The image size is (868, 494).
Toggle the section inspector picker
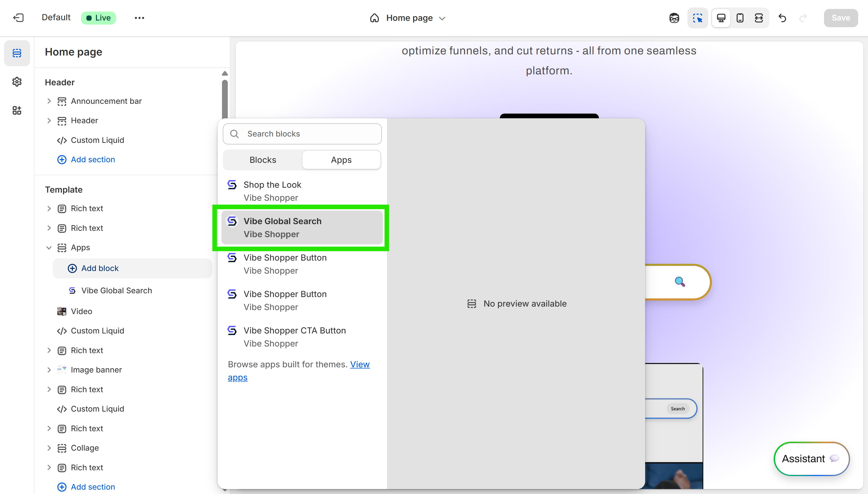(x=698, y=18)
